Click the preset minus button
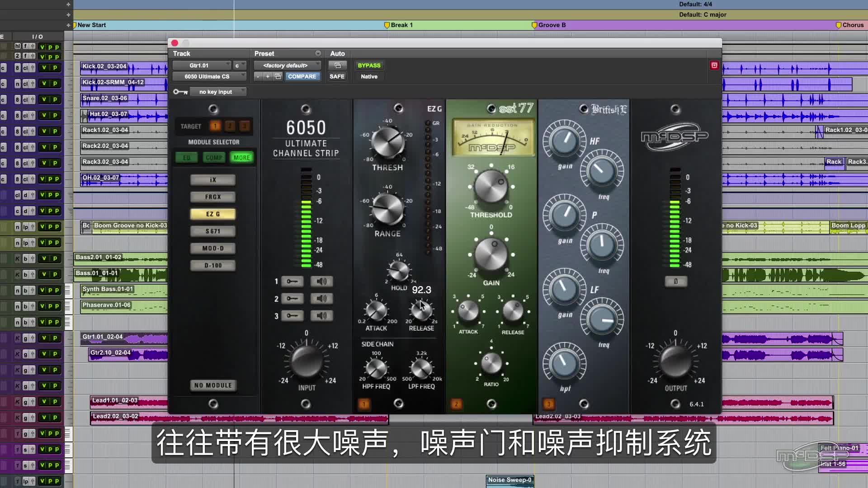 click(258, 76)
